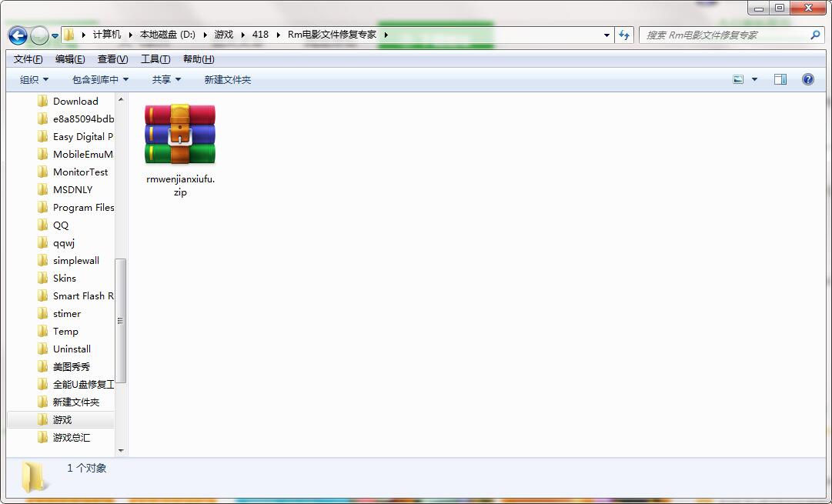Viewport: 832px width, 504px height.
Task: Click the address bar refresh button
Action: click(x=624, y=35)
